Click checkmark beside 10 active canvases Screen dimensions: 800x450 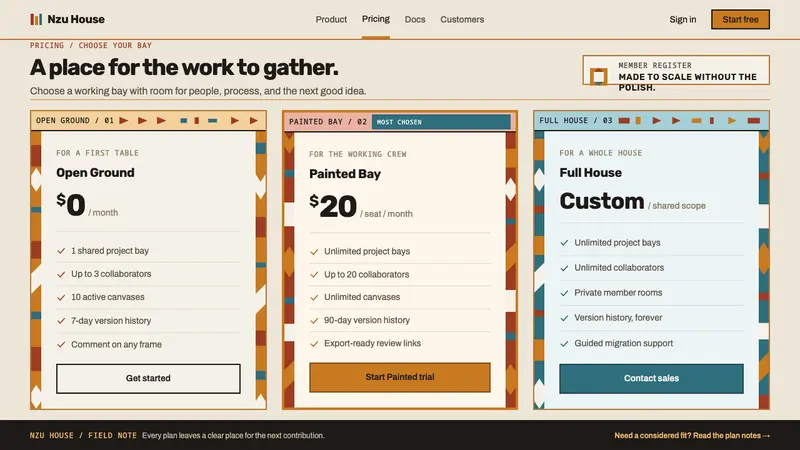61,297
